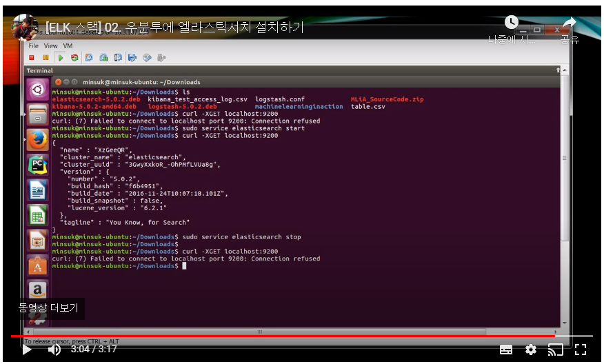Click the VM window maximize button
Viewport: 604px width, 364px height.
click(x=537, y=30)
